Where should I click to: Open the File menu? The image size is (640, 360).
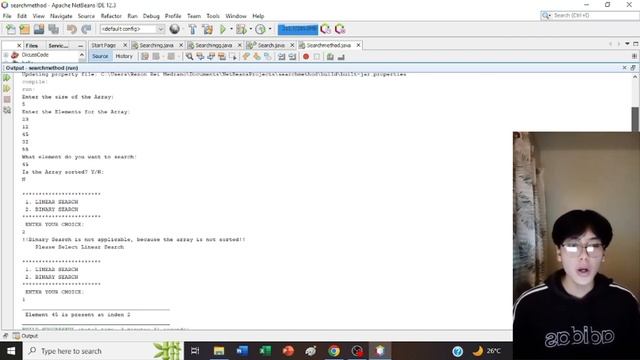[x=7, y=16]
